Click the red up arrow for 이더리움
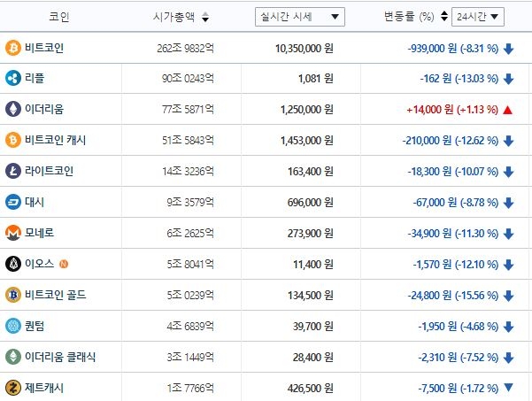Viewport: 532px width, 401px height. [x=508, y=110]
